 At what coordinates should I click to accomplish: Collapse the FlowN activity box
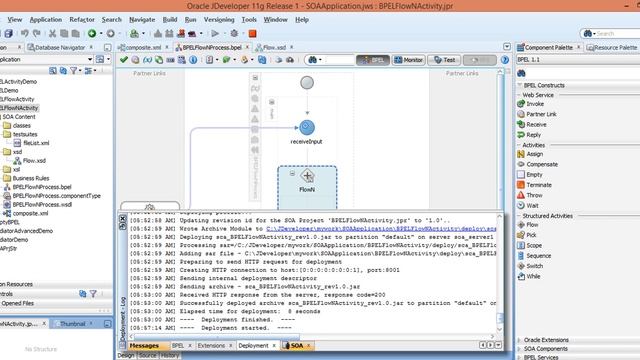pos(292,173)
